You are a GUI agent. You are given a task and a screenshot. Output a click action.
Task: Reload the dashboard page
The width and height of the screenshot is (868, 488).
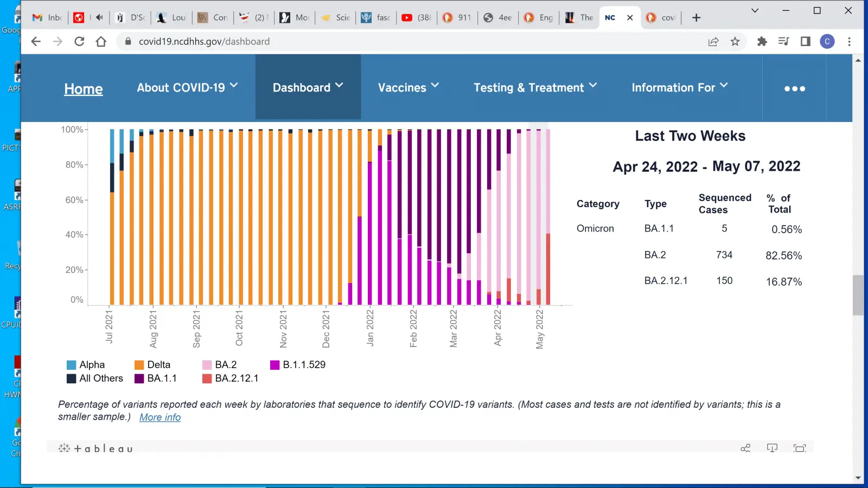[79, 42]
